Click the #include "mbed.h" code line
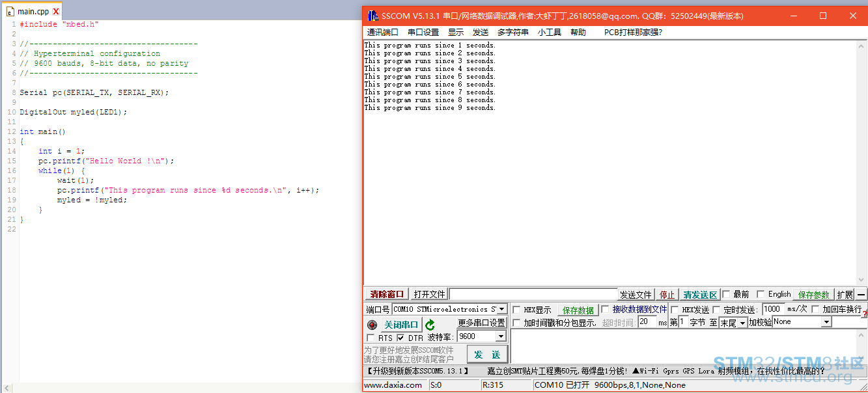 coord(59,24)
